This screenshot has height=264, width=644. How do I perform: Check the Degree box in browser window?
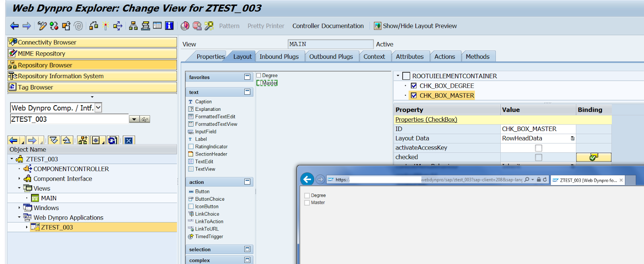coord(307,195)
